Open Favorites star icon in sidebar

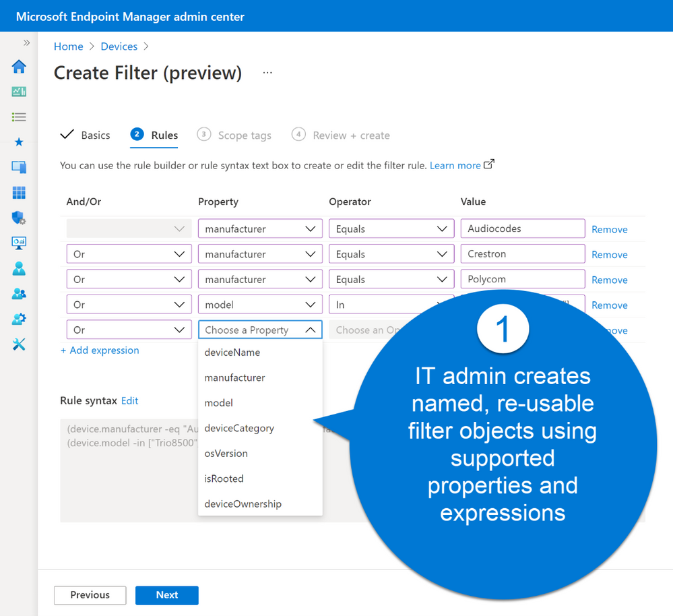tap(19, 142)
